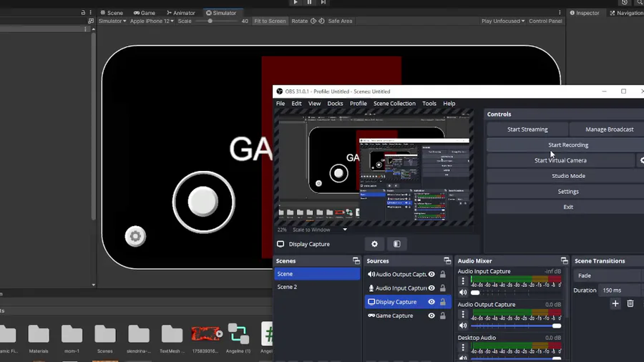The width and height of the screenshot is (644, 362).
Task: Pop out the Audio Mixer dock icon
Action: (x=565, y=260)
